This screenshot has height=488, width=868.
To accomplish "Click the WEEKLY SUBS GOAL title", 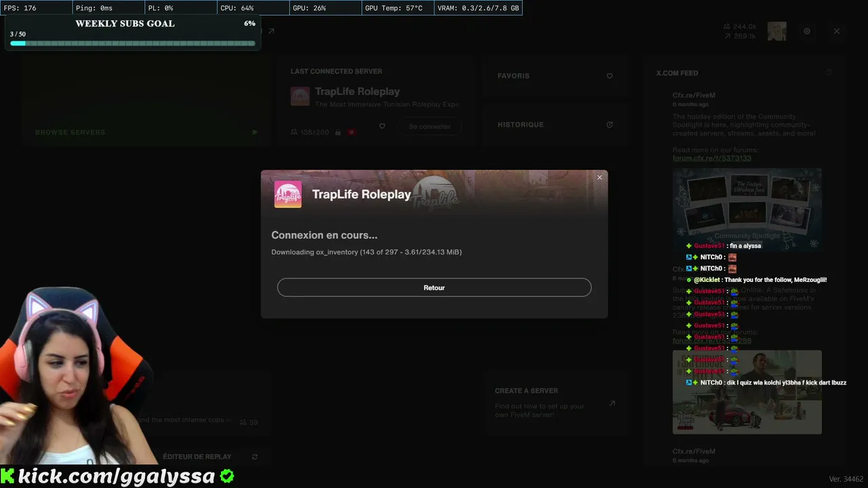I will [125, 23].
